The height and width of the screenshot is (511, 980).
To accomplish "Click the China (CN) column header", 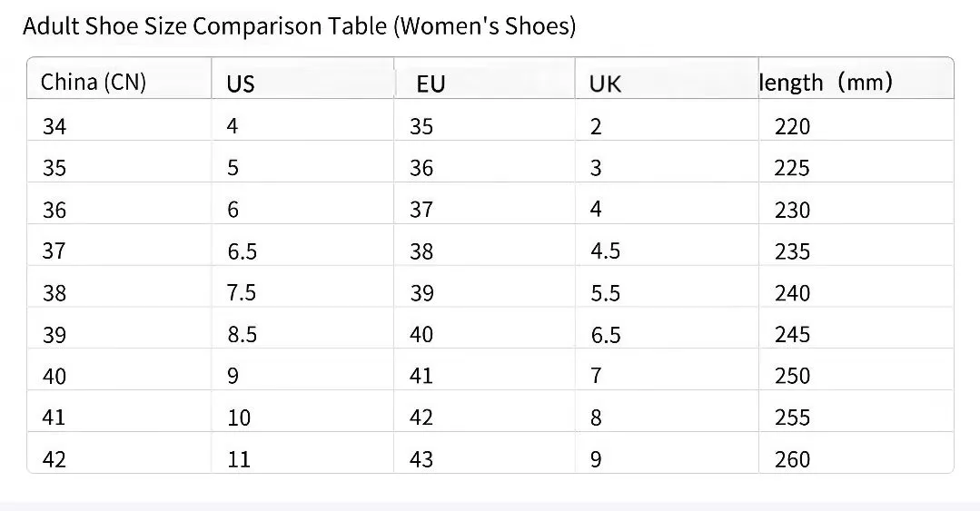I will coord(94,83).
